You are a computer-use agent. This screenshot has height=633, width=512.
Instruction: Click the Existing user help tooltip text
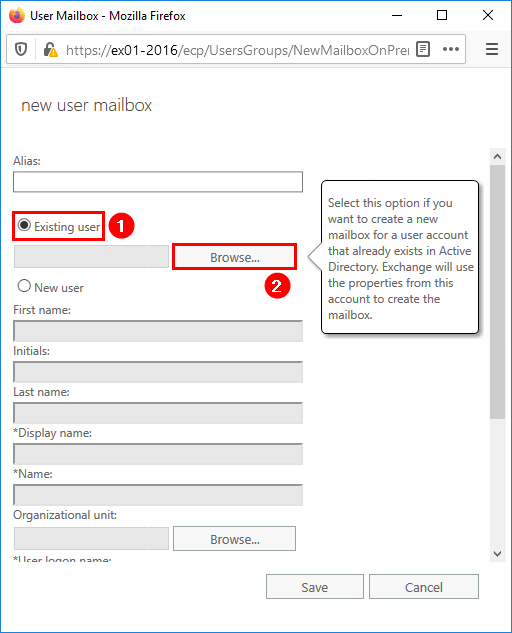pyautogui.click(x=400, y=258)
